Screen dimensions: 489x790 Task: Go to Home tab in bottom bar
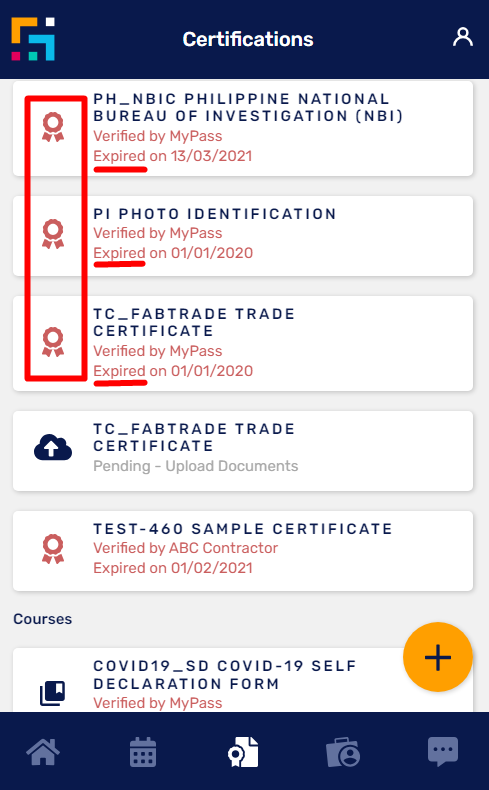[43, 752]
